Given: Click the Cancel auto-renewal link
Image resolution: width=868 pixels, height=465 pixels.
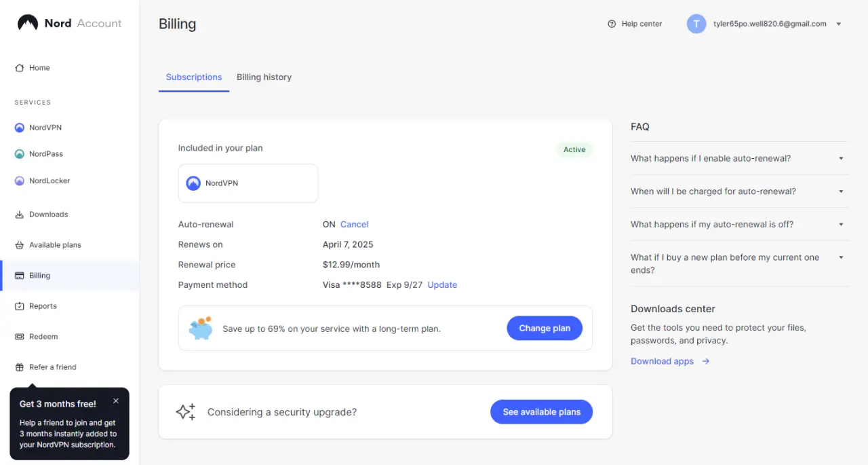Looking at the screenshot, I should point(354,224).
